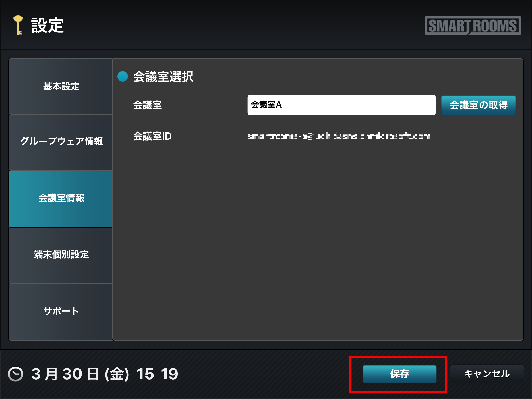Cancel changes with the キャンセル button
Viewport: 532px width, 399px height.
point(487,374)
